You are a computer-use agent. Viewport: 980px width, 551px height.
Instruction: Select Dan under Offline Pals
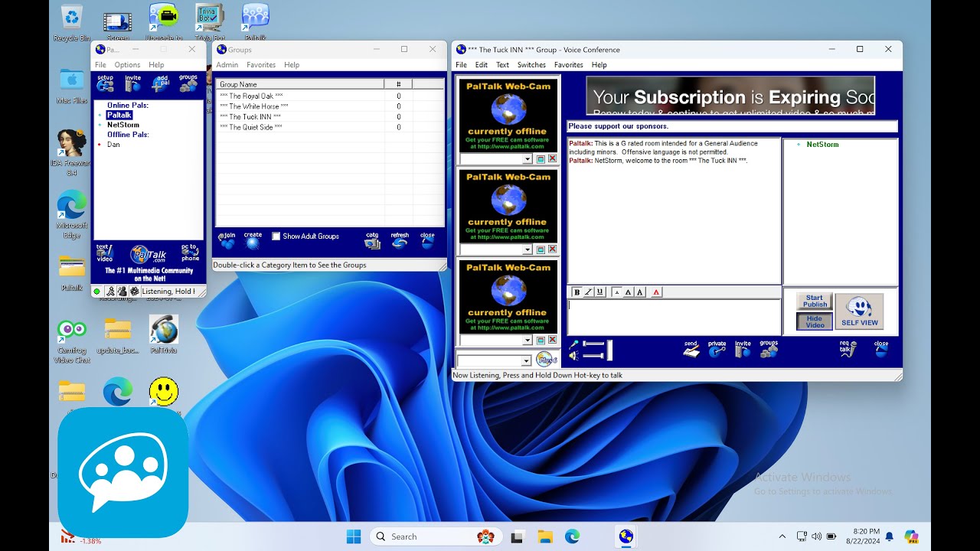pos(113,144)
